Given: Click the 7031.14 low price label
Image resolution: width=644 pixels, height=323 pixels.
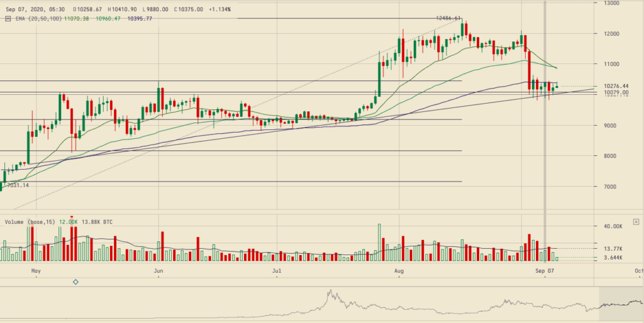Looking at the screenshot, I should [18, 185].
